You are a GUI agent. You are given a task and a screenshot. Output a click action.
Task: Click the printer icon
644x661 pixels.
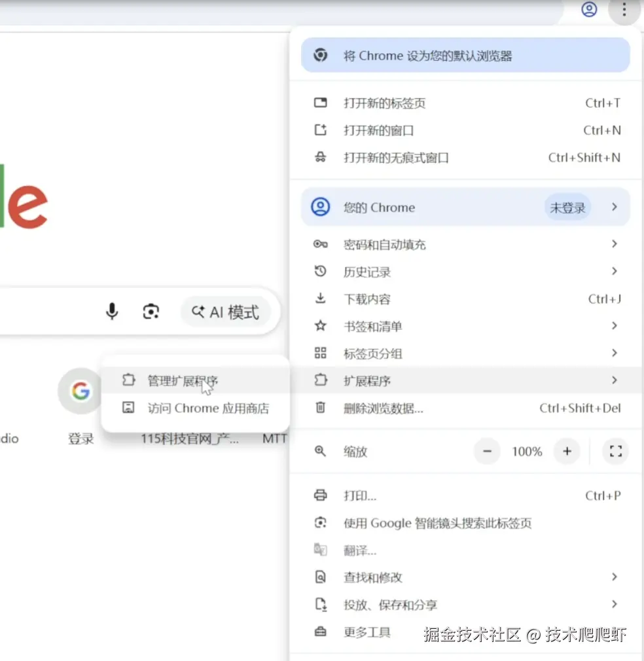pos(320,495)
